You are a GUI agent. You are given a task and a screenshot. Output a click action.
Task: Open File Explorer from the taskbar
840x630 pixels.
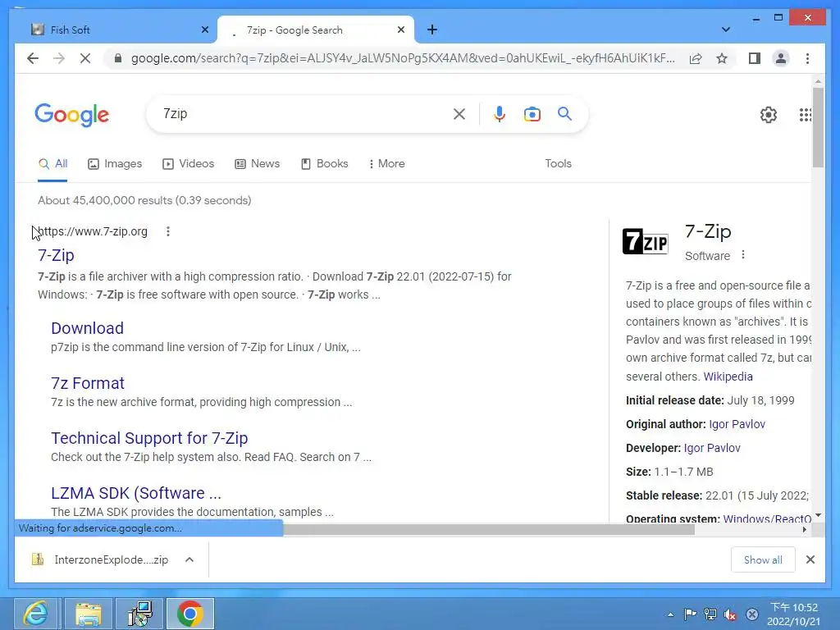click(x=89, y=614)
